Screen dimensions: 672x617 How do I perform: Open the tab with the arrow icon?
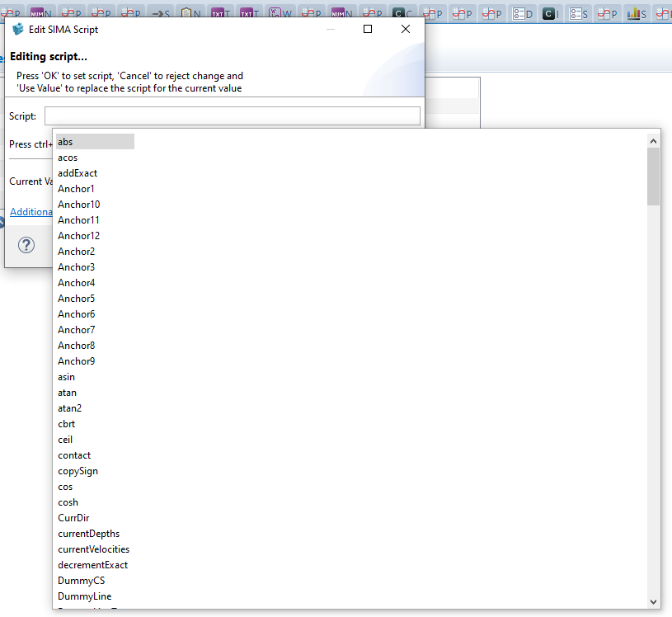158,13
